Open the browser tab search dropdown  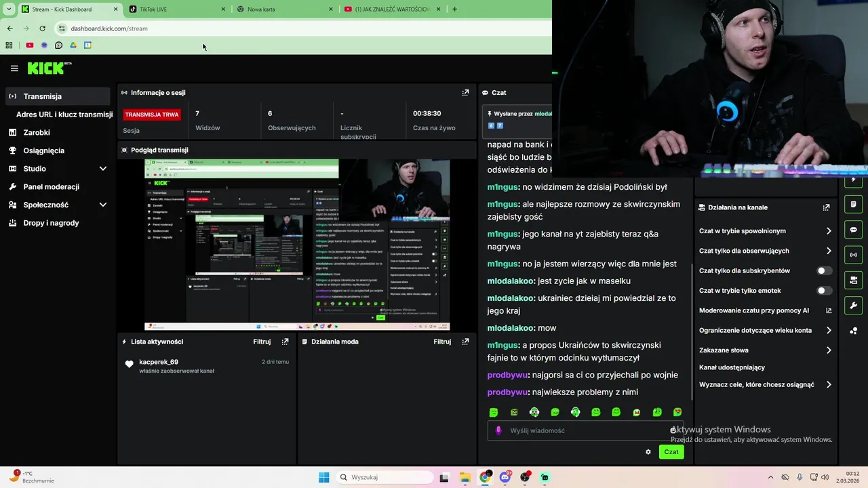click(9, 9)
